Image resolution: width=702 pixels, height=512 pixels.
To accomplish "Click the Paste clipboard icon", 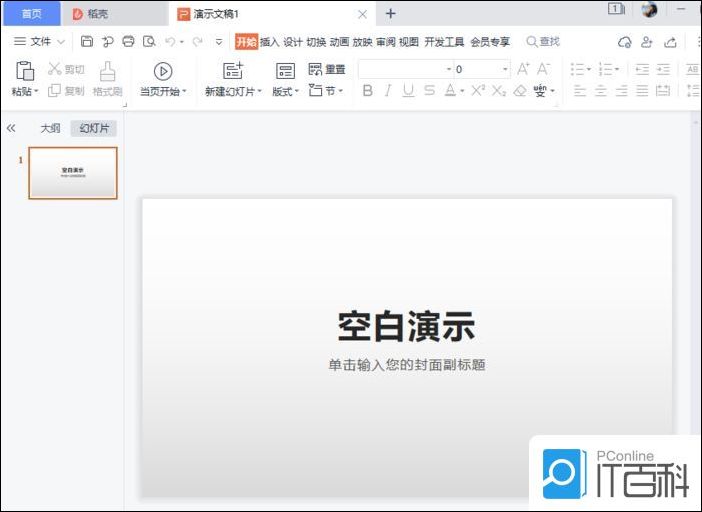I will (x=25, y=71).
